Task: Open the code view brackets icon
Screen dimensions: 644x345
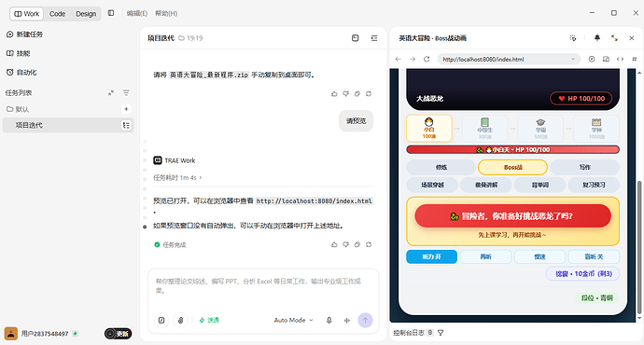Action: [620, 59]
